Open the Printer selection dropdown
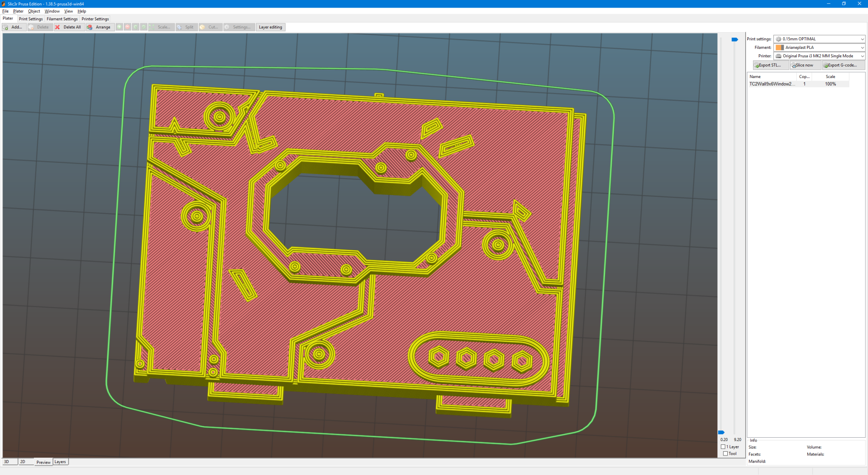The height and width of the screenshot is (475, 868). [819, 56]
